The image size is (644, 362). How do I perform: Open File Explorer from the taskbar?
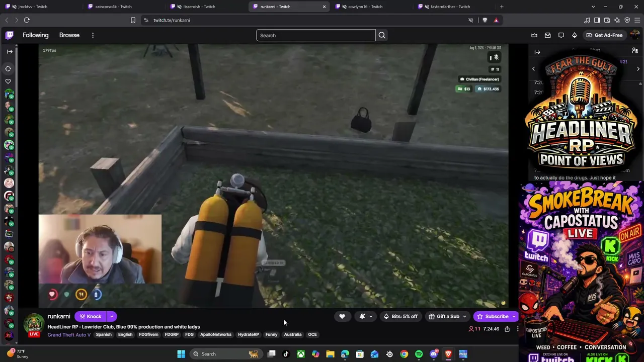pyautogui.click(x=330, y=354)
